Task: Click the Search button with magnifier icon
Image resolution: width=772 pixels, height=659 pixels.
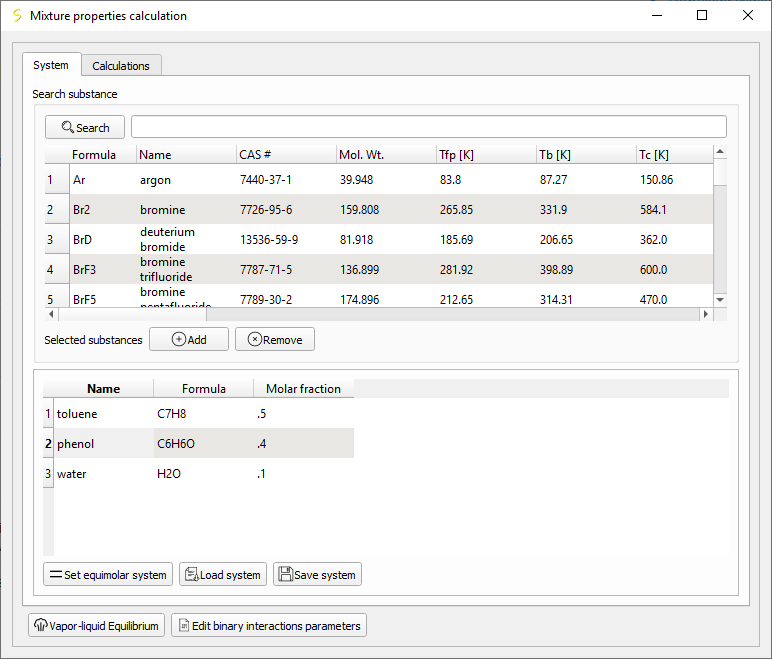Action: pos(85,128)
